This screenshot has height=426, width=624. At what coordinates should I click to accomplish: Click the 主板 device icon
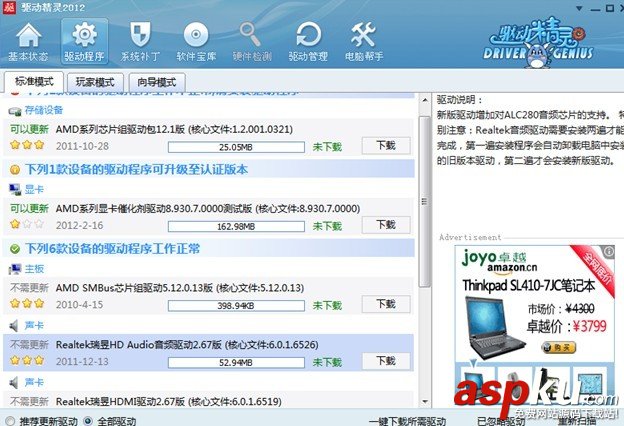coord(15,269)
